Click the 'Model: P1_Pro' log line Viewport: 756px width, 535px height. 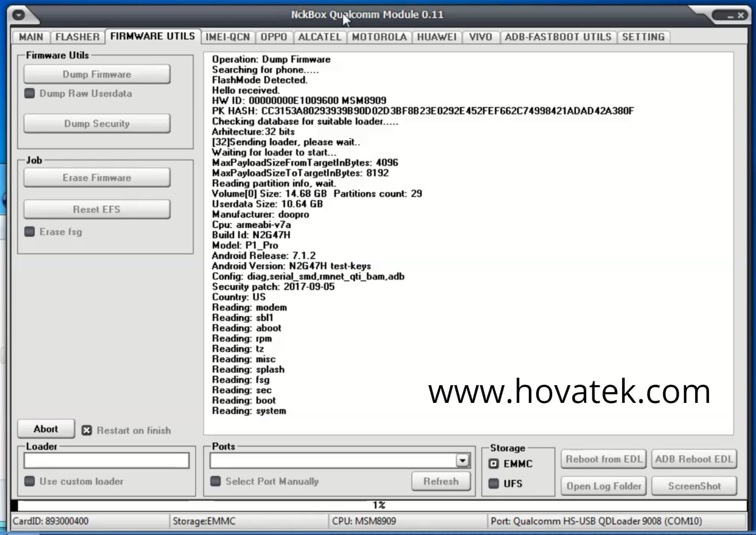[x=245, y=245]
